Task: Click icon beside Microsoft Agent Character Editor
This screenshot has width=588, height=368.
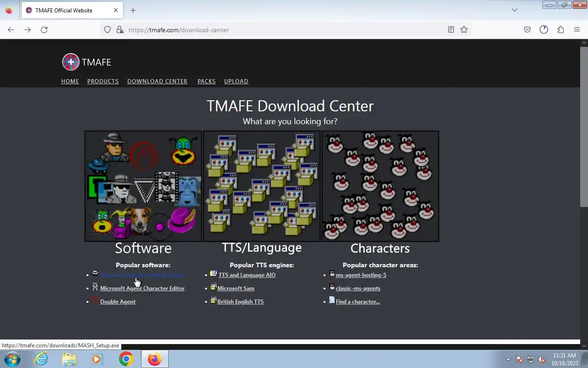Action: click(95, 287)
